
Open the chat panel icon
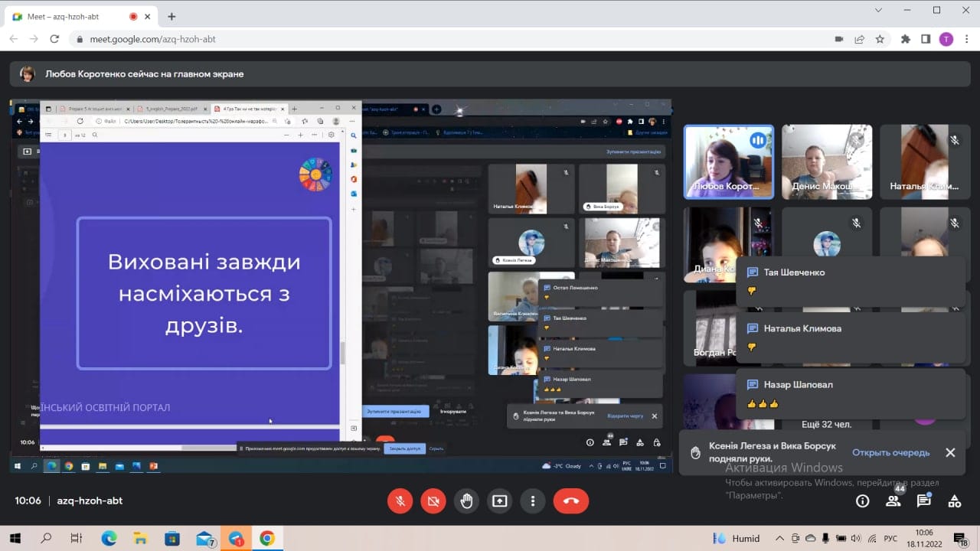[x=924, y=501]
